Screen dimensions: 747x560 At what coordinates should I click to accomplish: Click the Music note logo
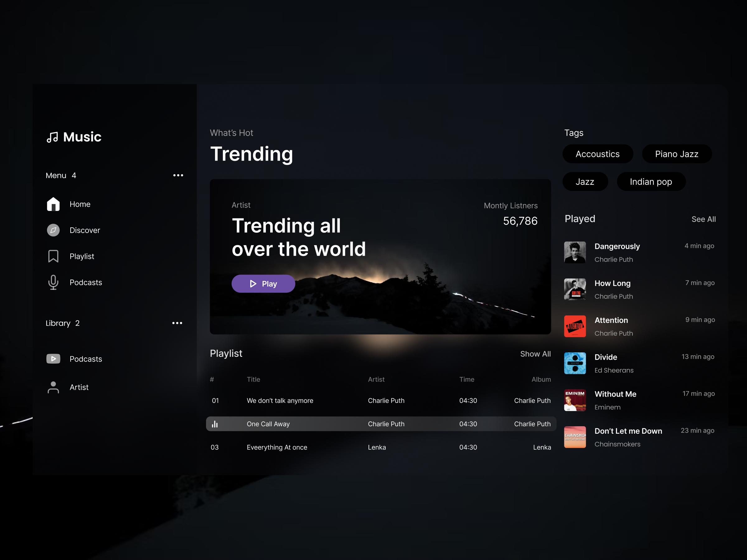pyautogui.click(x=52, y=137)
